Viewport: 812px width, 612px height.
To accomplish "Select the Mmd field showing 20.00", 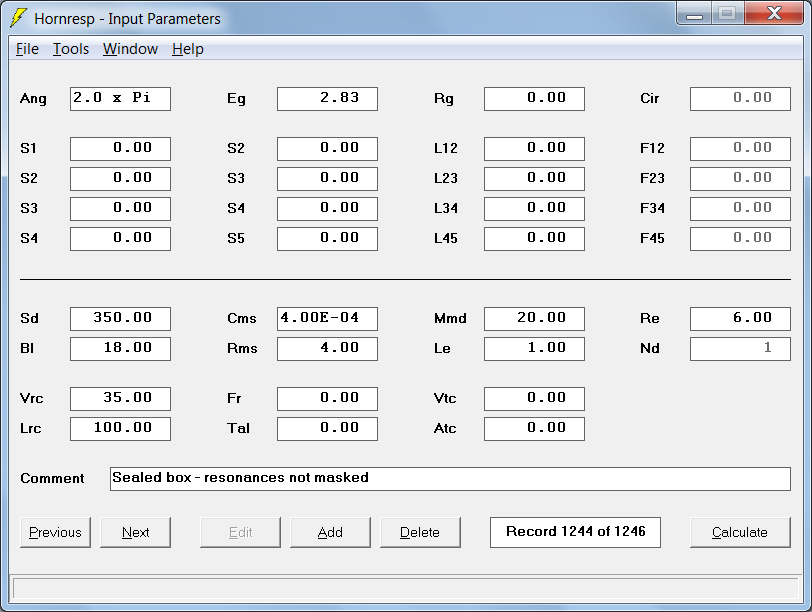I will coord(534,318).
